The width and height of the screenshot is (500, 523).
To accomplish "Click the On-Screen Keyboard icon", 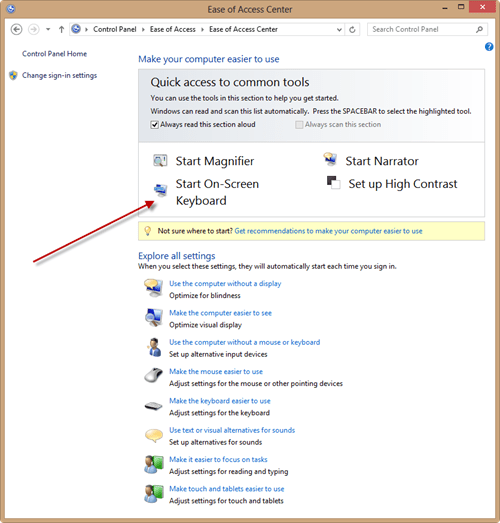I will point(160,189).
